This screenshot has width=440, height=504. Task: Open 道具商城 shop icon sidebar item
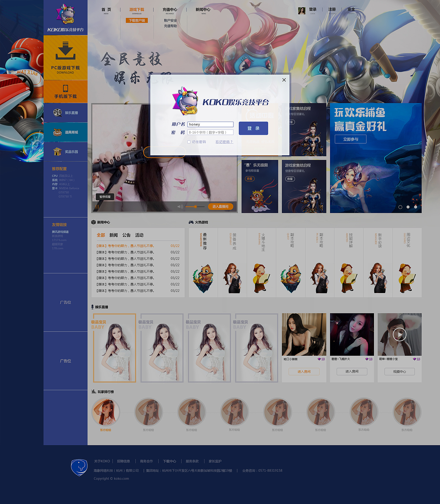coord(57,132)
